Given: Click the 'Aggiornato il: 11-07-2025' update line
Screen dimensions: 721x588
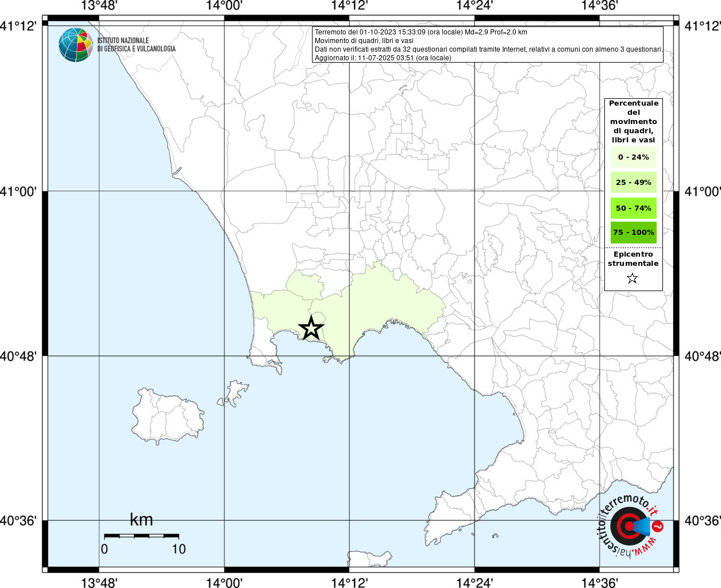Looking at the screenshot, I should pyautogui.click(x=383, y=58).
